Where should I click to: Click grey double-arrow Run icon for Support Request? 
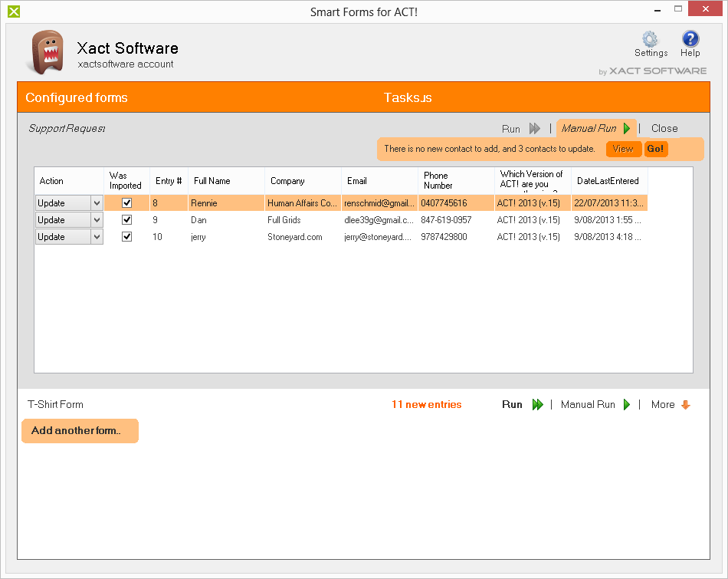pyautogui.click(x=535, y=129)
